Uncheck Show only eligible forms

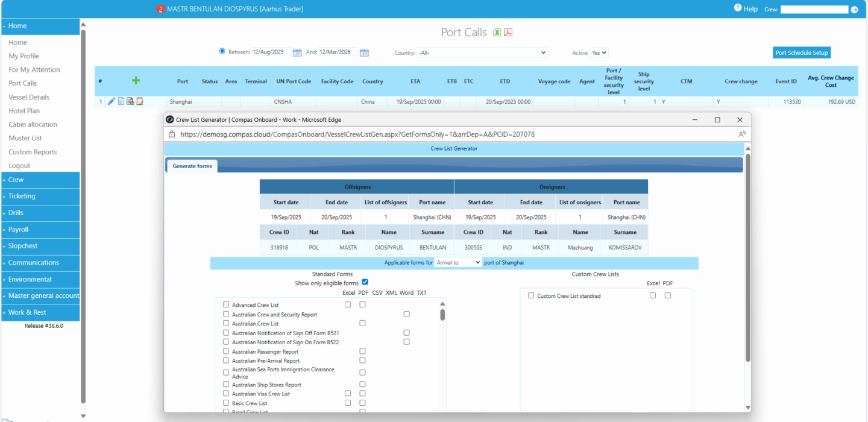click(365, 282)
